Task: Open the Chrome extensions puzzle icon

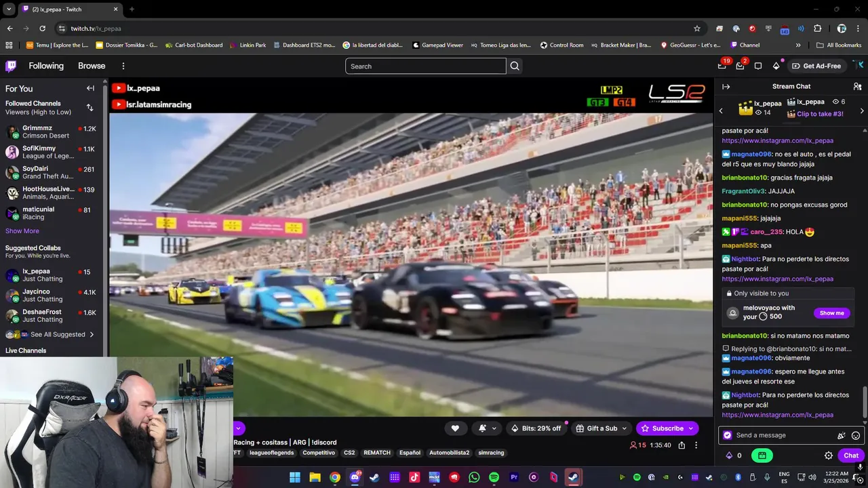Action: (817, 28)
